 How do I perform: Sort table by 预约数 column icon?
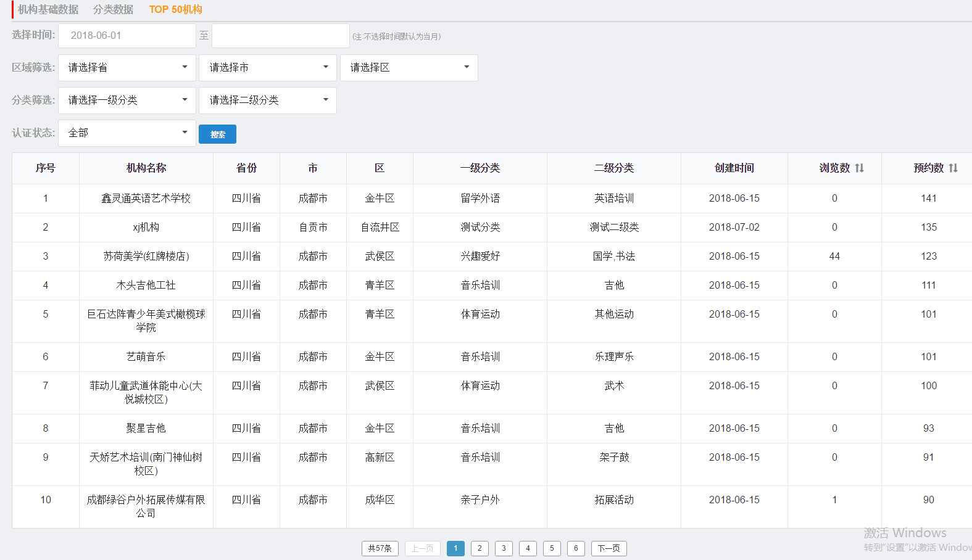point(953,168)
